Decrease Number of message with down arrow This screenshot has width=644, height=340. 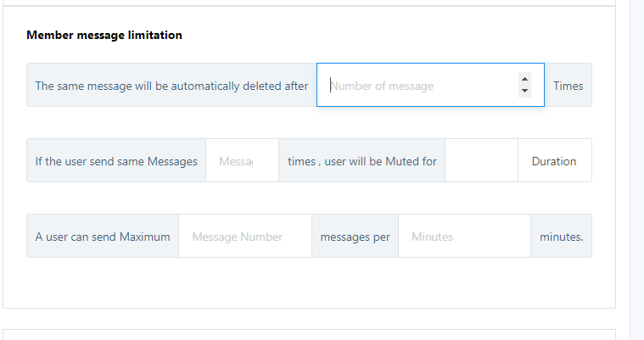tap(524, 91)
